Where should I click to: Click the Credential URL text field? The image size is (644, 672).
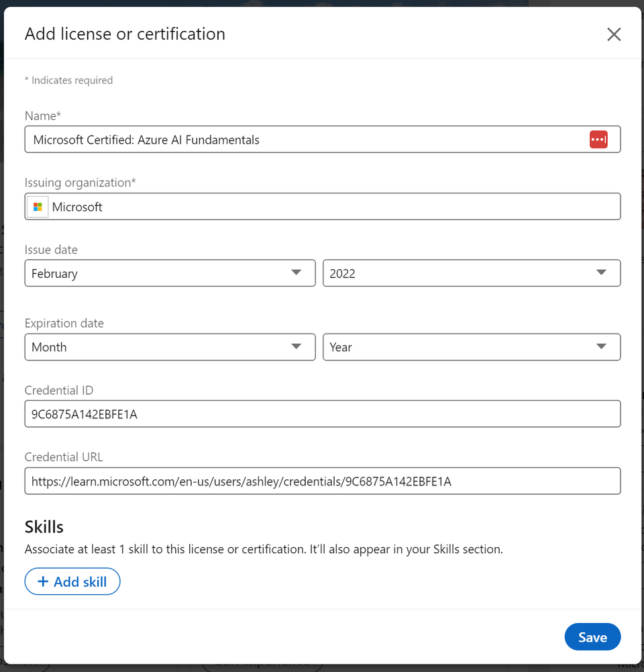point(323,481)
